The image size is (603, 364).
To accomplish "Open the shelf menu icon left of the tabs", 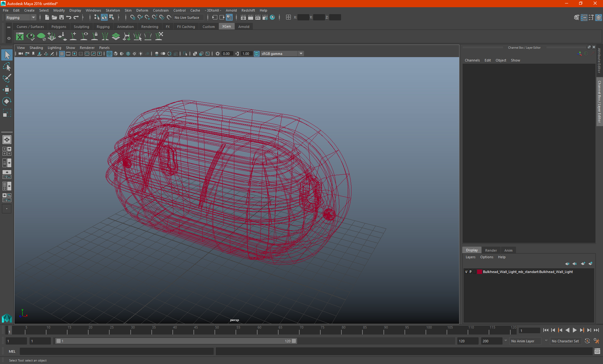I will (x=9, y=27).
